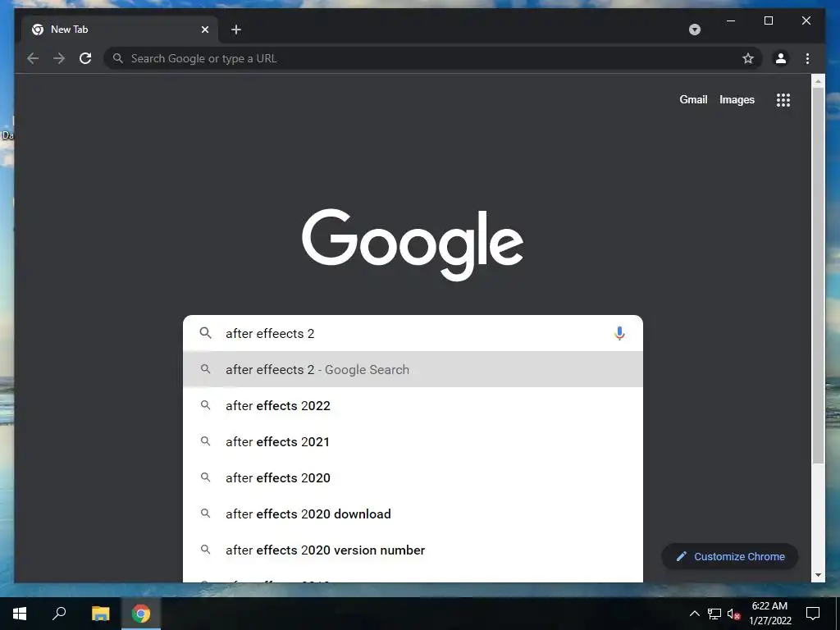Close the Chrome window
840x630 pixels.
coord(806,21)
